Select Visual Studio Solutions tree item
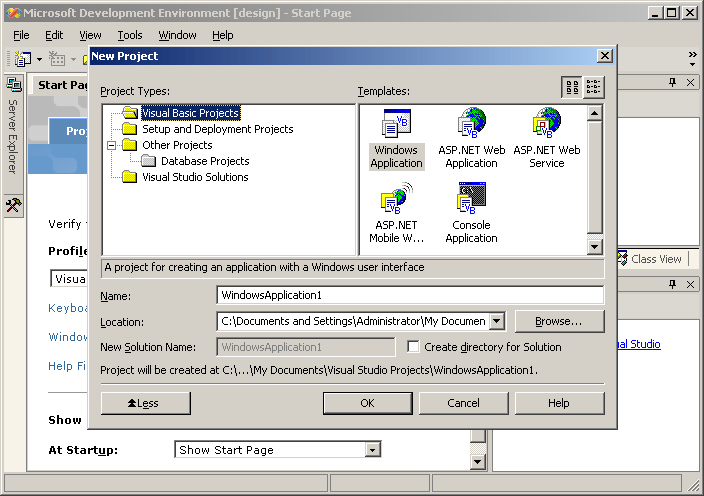This screenshot has height=496, width=704. tap(195, 177)
